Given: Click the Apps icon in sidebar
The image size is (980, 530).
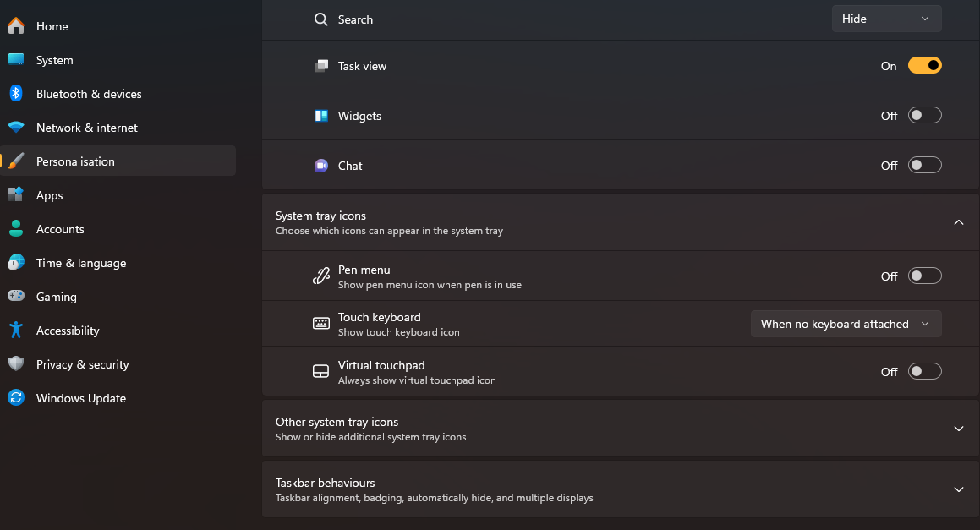Looking at the screenshot, I should (15, 194).
